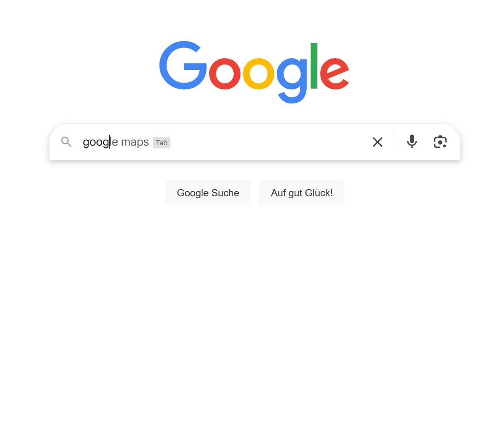Click the typed text "goog" in search box
This screenshot has height=444, width=504.
coord(96,142)
